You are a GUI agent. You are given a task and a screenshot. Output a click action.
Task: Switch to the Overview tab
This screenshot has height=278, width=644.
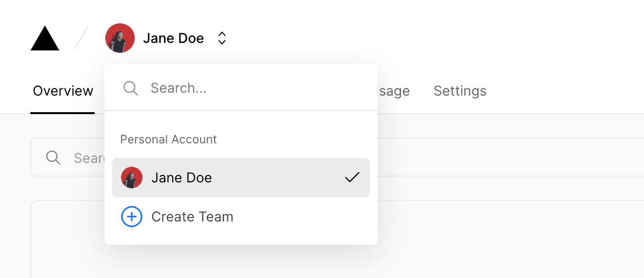click(63, 91)
